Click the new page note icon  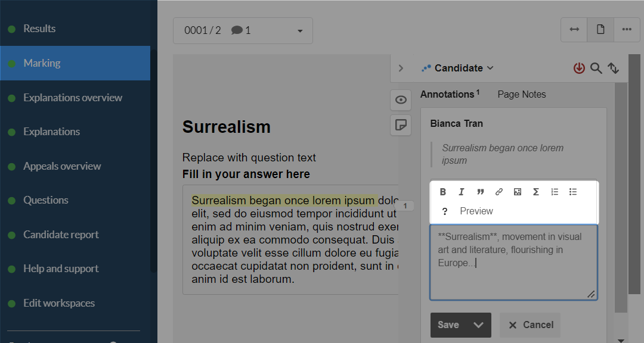(401, 124)
